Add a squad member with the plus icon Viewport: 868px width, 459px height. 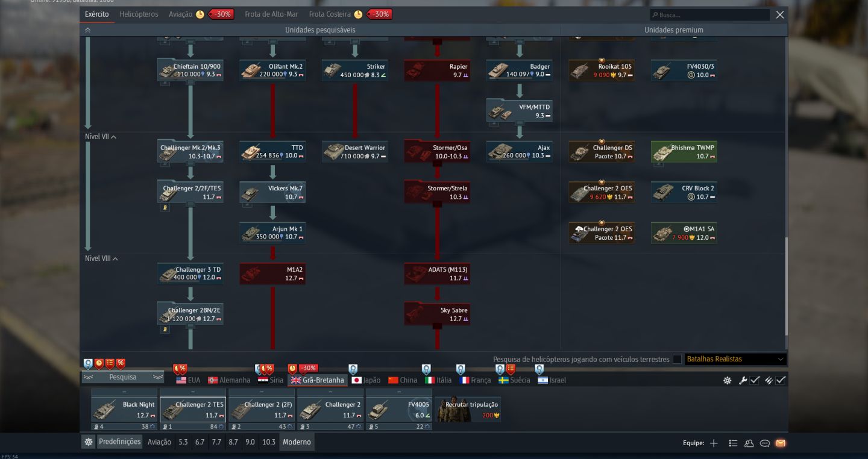coord(714,443)
